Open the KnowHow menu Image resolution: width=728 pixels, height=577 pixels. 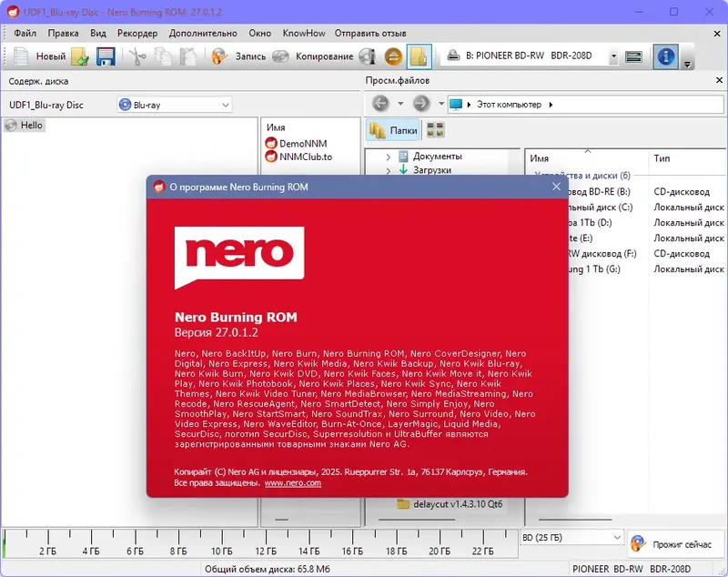click(x=302, y=33)
